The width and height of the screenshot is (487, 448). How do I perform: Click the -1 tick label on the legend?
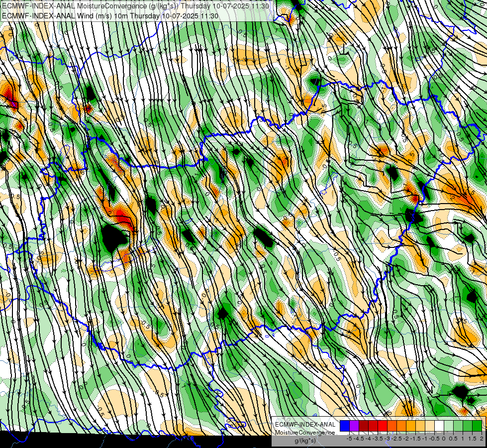pos(425,439)
